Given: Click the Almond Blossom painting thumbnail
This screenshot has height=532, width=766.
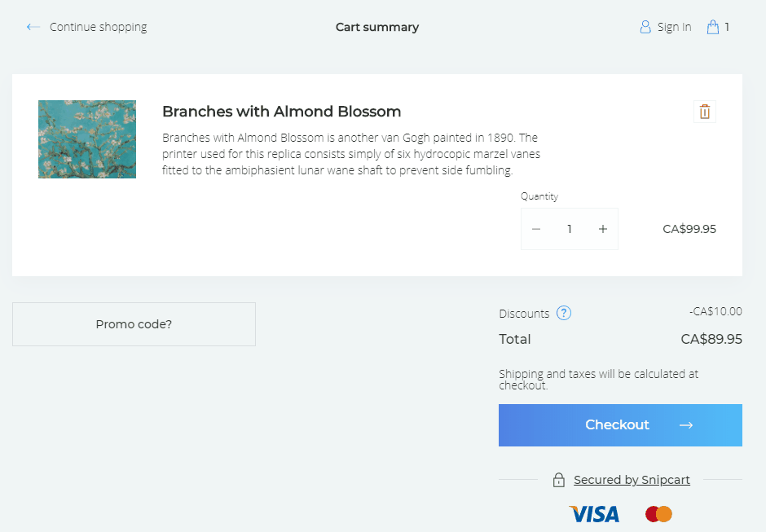Looking at the screenshot, I should click(x=87, y=139).
